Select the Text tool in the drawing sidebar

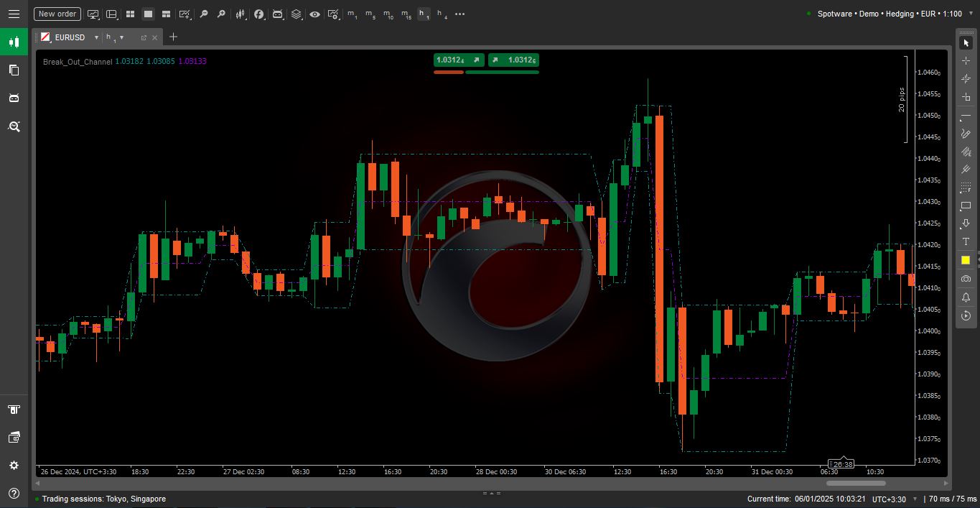pos(966,241)
